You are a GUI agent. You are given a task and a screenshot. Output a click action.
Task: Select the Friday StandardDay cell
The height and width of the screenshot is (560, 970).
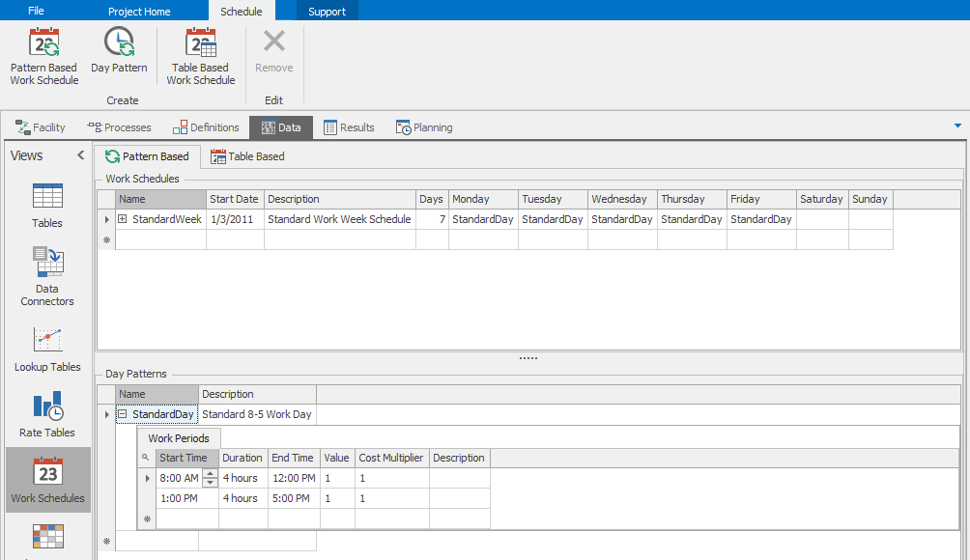click(761, 219)
